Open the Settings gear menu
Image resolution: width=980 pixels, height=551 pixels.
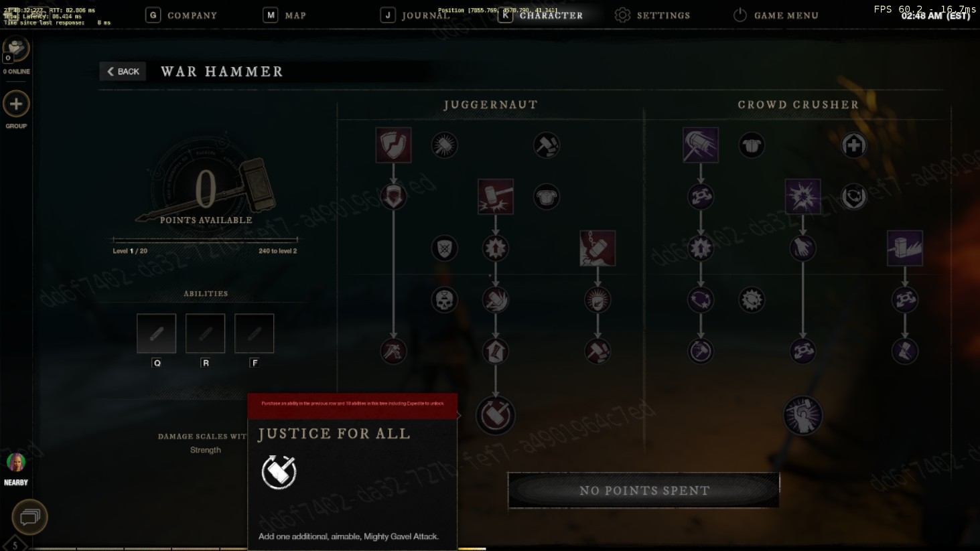coord(652,15)
